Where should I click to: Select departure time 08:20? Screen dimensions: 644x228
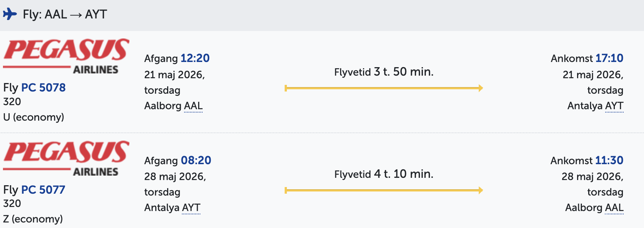[196, 160]
